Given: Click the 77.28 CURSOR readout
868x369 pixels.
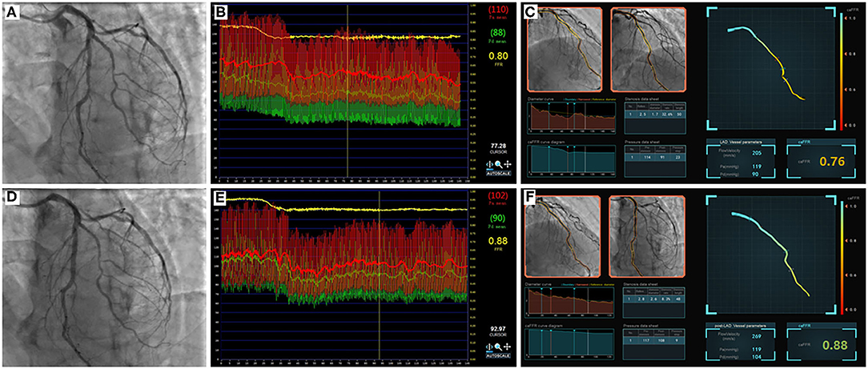Looking at the screenshot, I should point(499,147).
